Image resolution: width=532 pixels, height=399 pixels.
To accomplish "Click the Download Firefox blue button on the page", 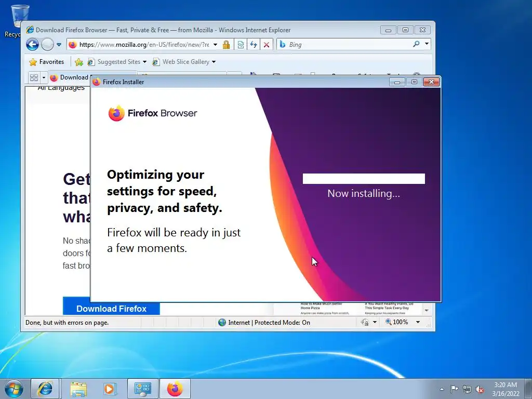I will 111,309.
